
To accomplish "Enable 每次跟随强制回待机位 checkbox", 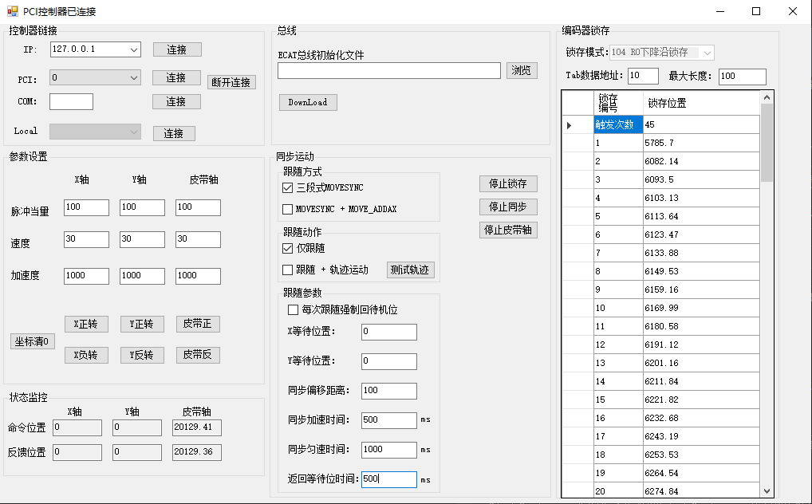I will (x=293, y=309).
